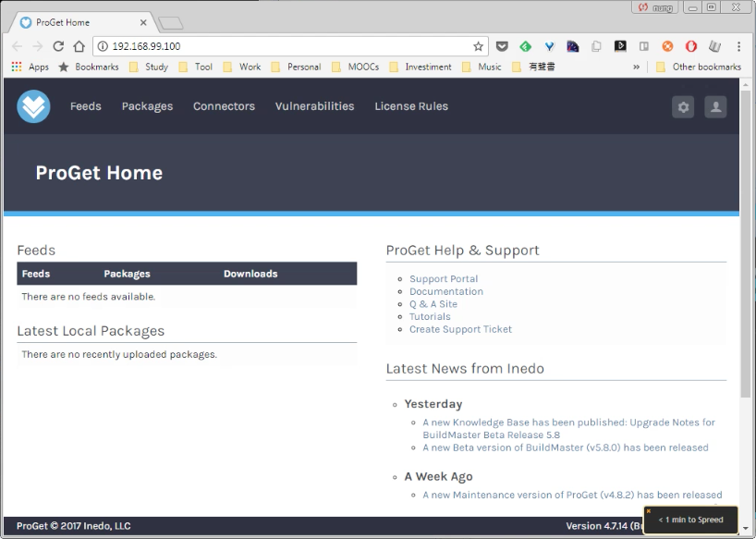Open the Personal bookmarks folder

click(296, 67)
